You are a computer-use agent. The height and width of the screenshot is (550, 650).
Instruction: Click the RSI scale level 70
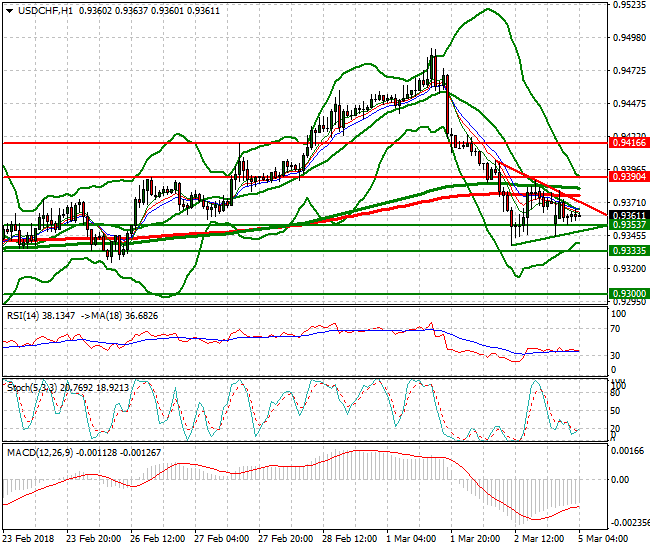(615, 329)
